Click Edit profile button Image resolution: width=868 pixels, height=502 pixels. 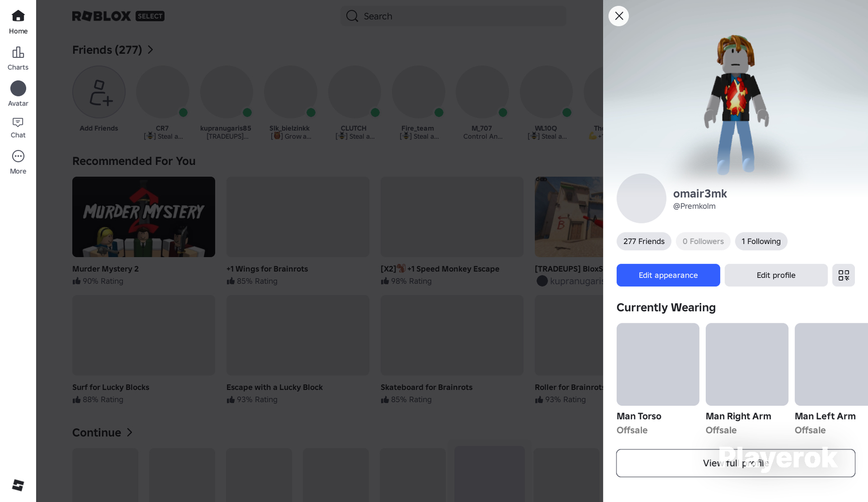pos(776,275)
